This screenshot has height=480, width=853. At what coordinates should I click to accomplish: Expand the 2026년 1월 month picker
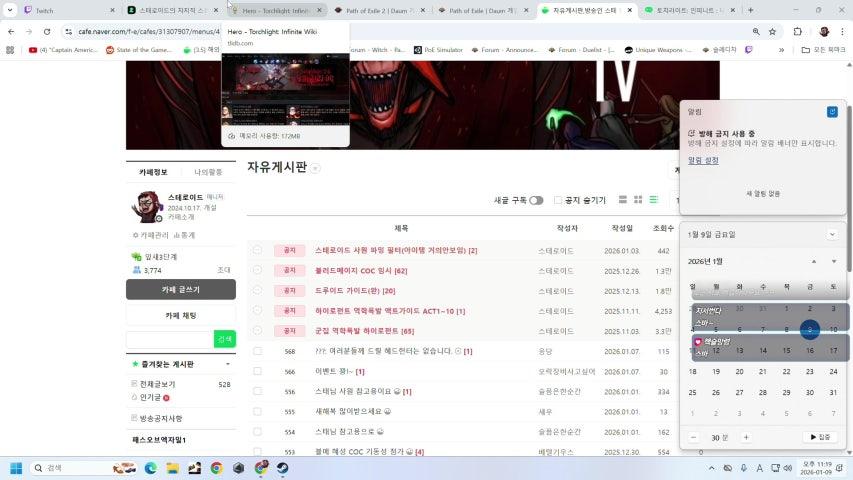pos(705,262)
